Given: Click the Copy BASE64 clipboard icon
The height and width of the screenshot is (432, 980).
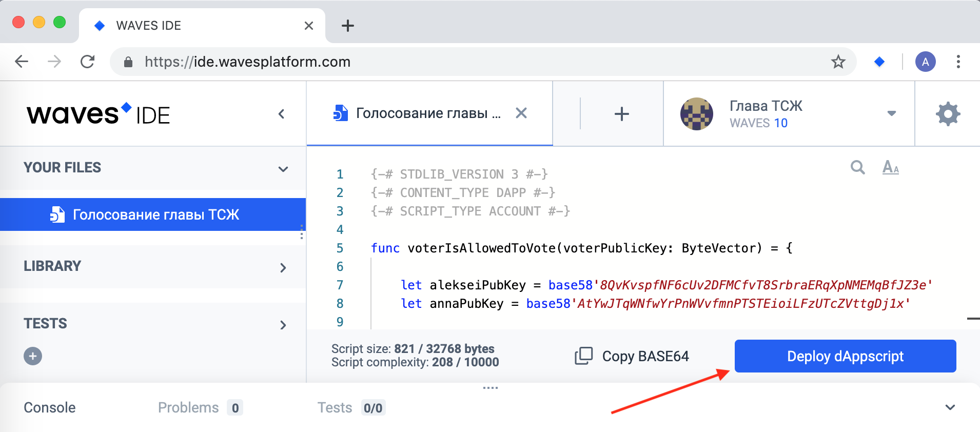Looking at the screenshot, I should point(583,356).
